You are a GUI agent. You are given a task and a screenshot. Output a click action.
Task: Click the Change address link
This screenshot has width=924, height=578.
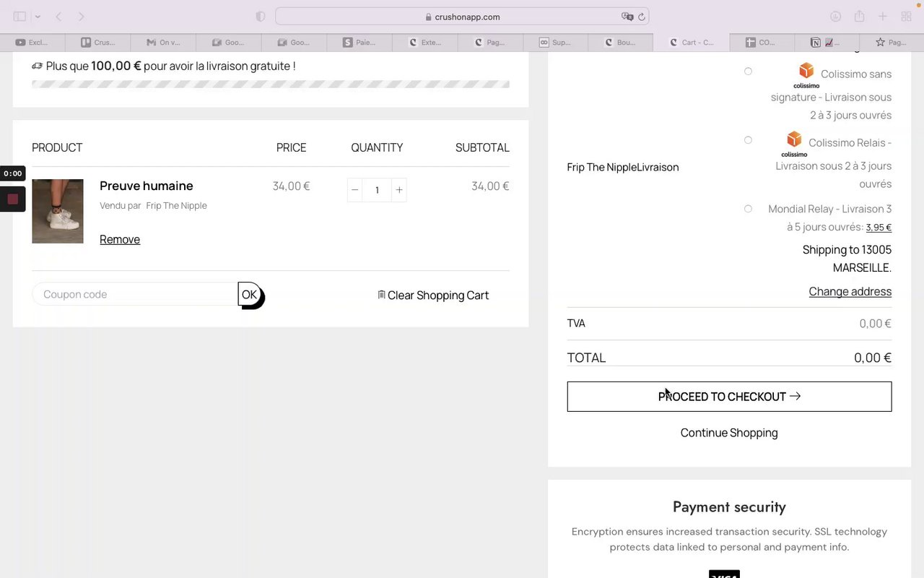coord(850,292)
